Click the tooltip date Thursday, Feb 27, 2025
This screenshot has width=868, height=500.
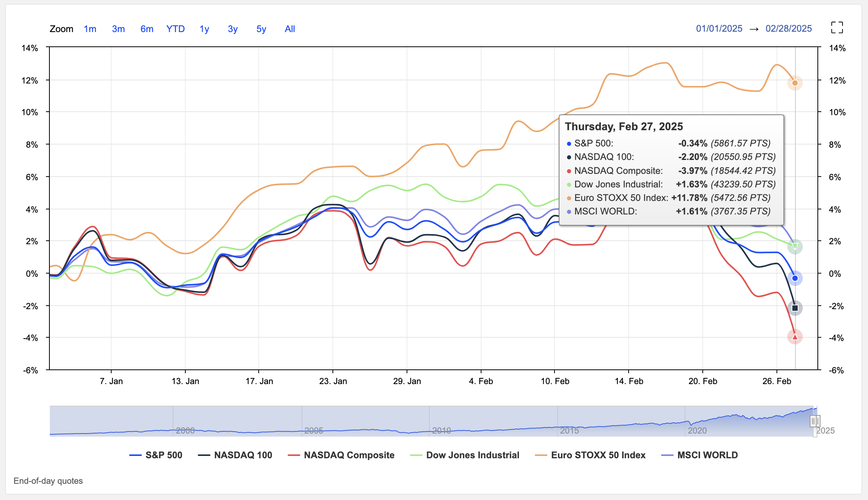(624, 127)
